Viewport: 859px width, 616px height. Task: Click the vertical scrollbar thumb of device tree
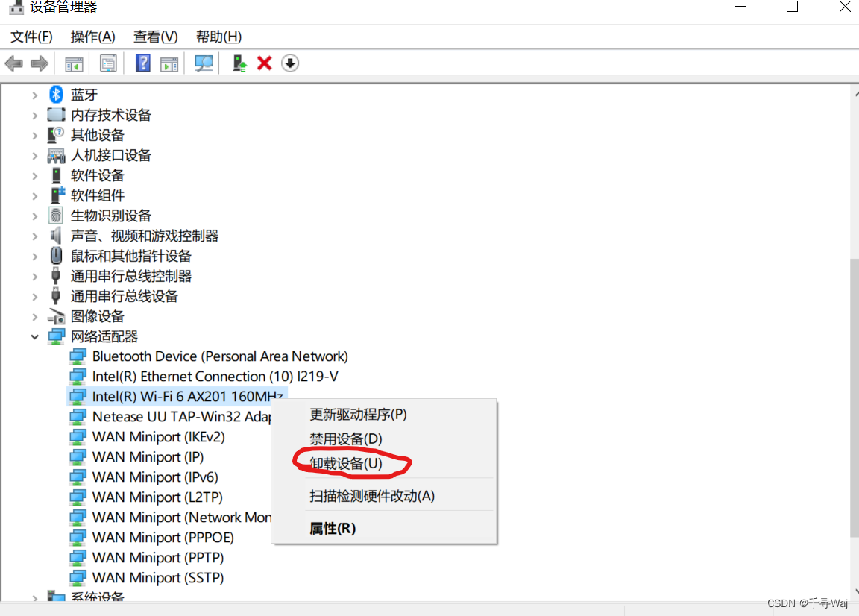[x=855, y=398]
